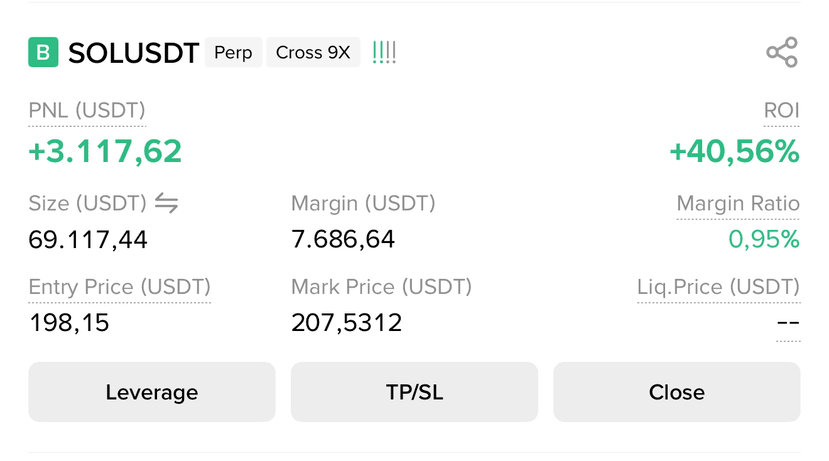Click the green B buy-side badge
Image resolution: width=829 pixels, height=461 pixels.
[x=43, y=52]
